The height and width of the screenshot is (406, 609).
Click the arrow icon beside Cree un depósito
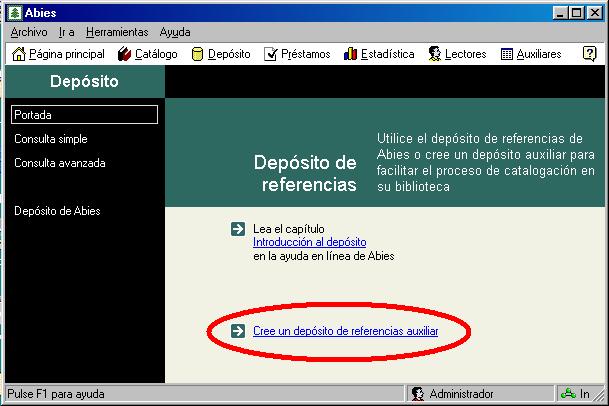pyautogui.click(x=237, y=330)
